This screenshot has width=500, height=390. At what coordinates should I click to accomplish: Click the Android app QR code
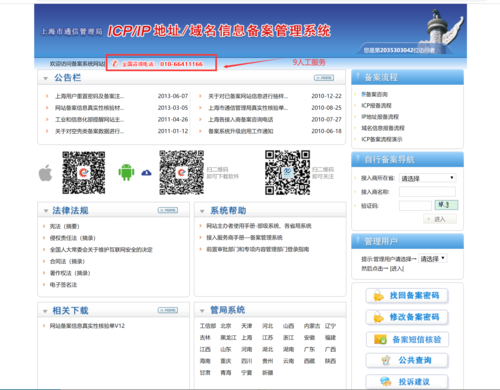coord(181,172)
